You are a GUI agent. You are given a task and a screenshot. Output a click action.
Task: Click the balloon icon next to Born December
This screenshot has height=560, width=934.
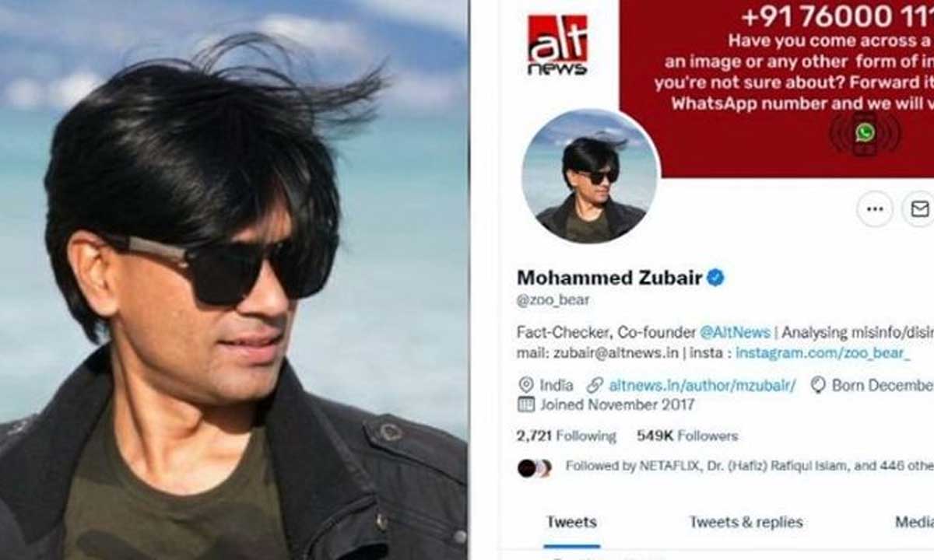point(818,385)
